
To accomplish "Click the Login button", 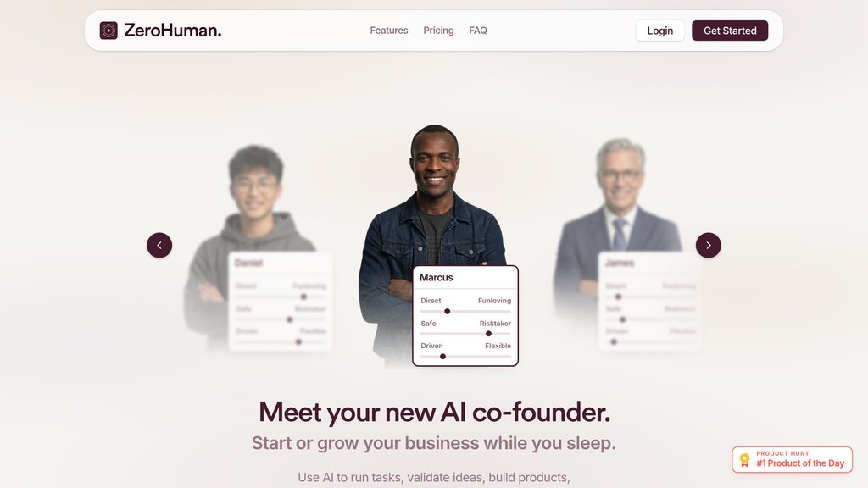I will [659, 30].
